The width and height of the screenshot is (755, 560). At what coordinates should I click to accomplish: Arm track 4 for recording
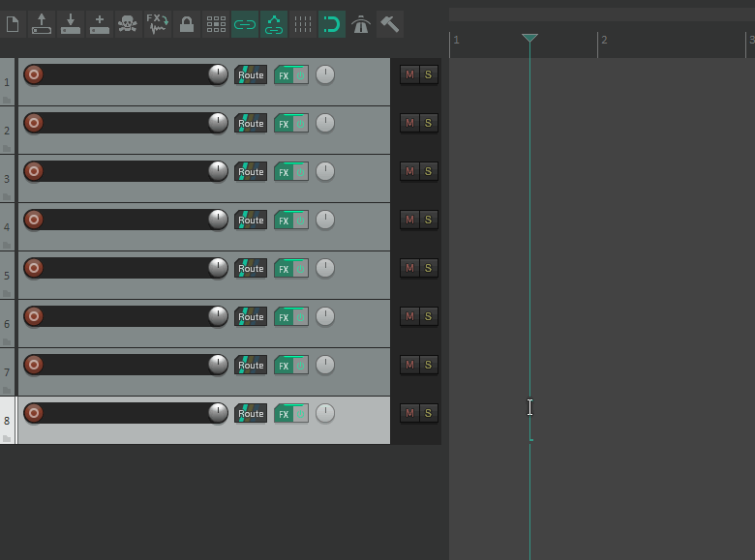coord(34,220)
